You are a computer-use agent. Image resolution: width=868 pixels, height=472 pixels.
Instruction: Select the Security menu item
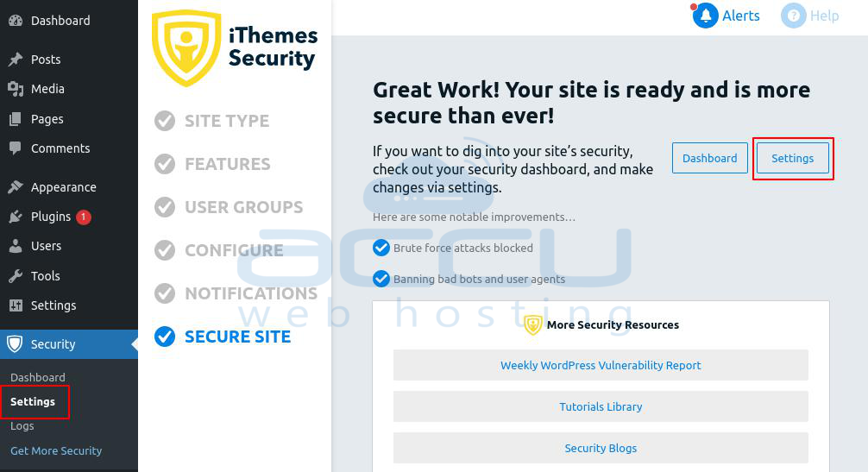pyautogui.click(x=69, y=344)
